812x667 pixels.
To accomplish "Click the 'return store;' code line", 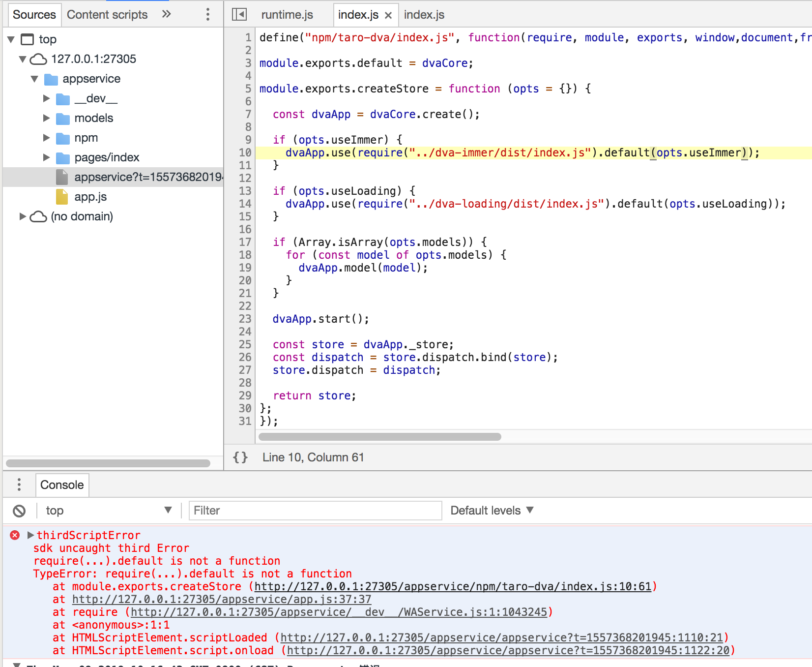I will point(314,395).
